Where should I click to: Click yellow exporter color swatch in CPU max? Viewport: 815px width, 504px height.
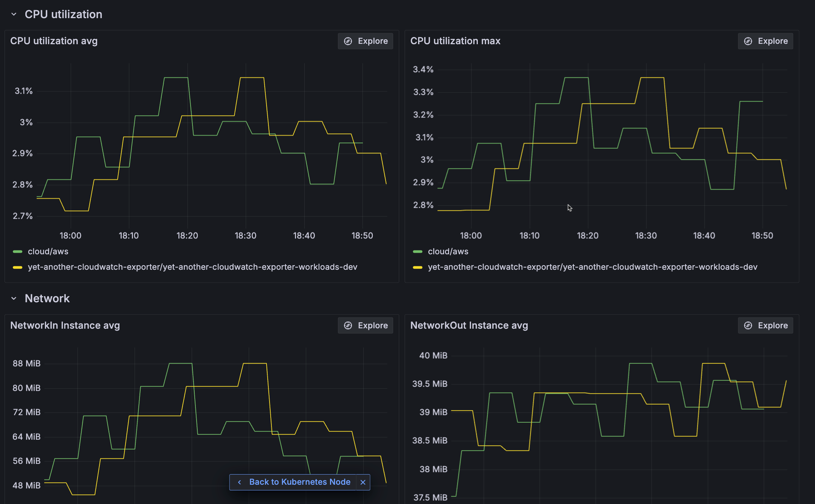point(417,267)
